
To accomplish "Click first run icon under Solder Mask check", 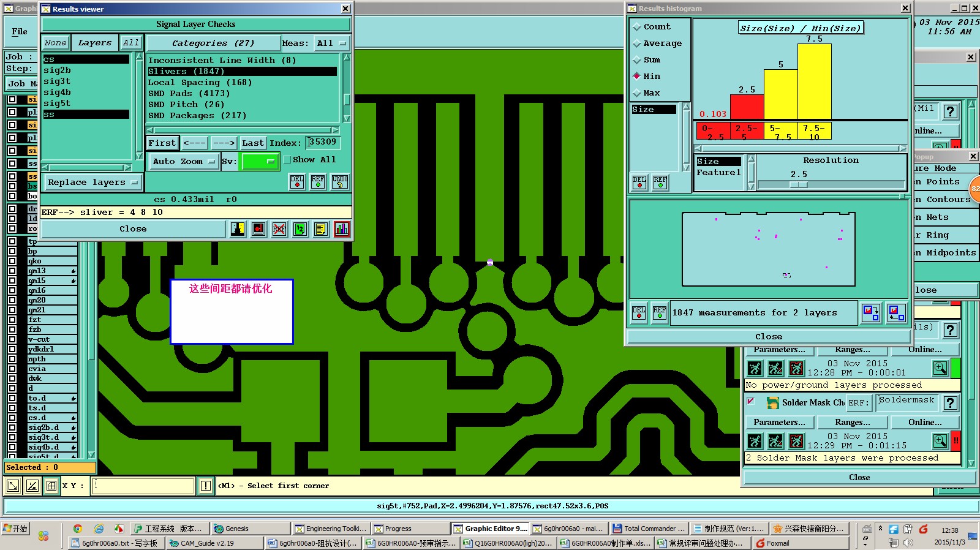I will click(755, 441).
